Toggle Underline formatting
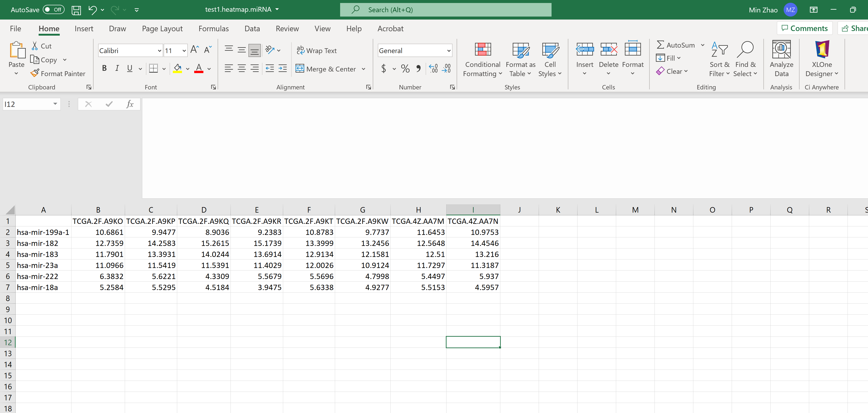 pos(130,68)
